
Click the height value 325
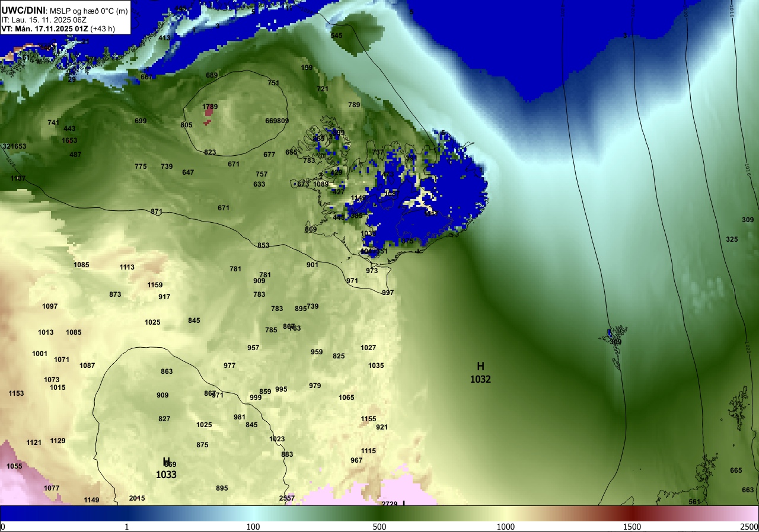point(732,239)
